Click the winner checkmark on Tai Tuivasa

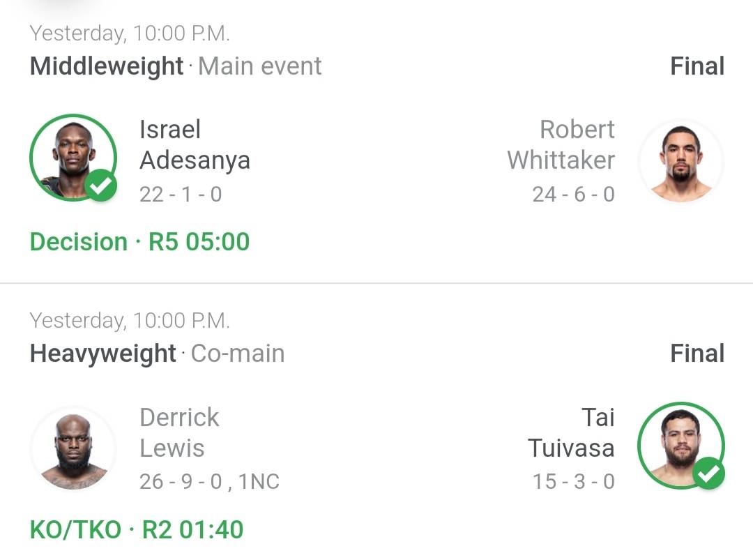(x=708, y=474)
